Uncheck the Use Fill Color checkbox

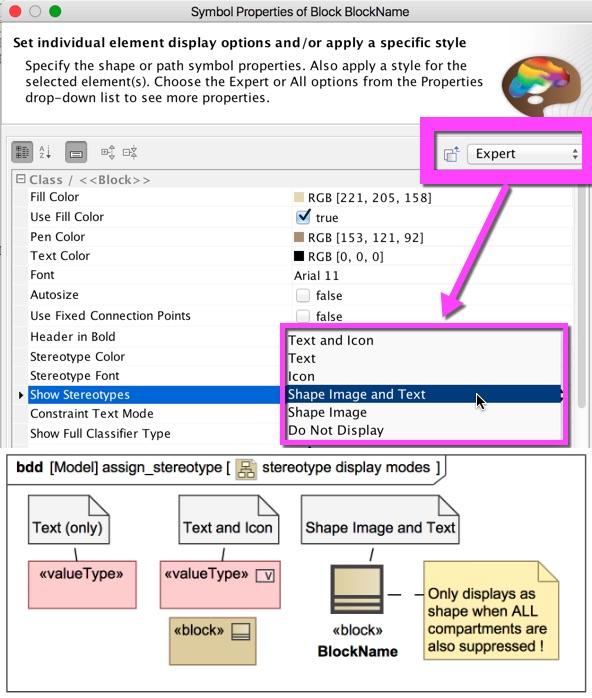pos(303,217)
